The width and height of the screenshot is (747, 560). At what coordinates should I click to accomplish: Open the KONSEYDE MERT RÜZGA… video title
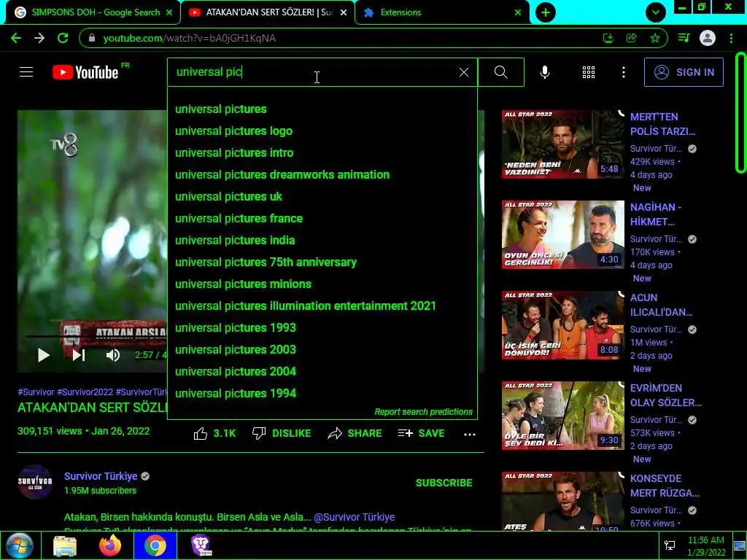(665, 486)
